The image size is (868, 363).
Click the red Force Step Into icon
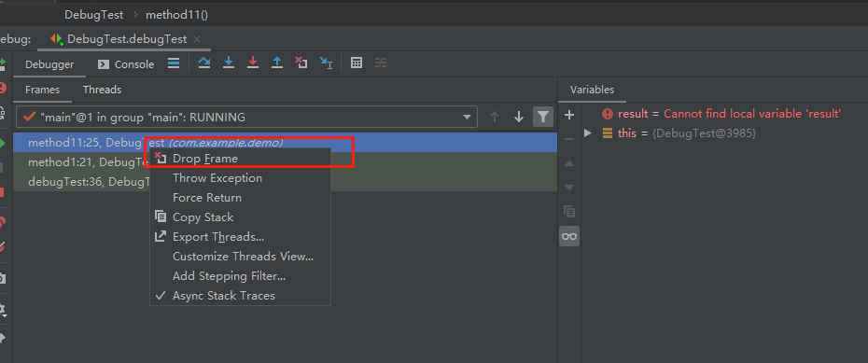[253, 63]
